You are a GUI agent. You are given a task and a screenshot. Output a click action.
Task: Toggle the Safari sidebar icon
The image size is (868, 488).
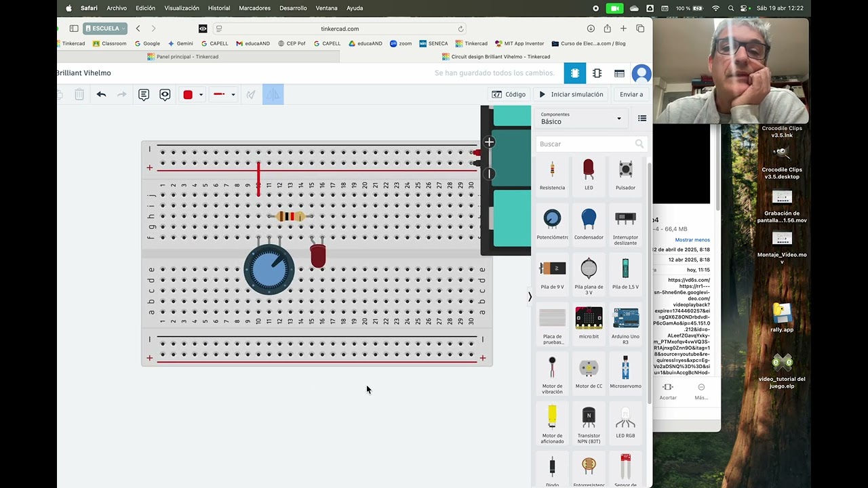(x=74, y=28)
